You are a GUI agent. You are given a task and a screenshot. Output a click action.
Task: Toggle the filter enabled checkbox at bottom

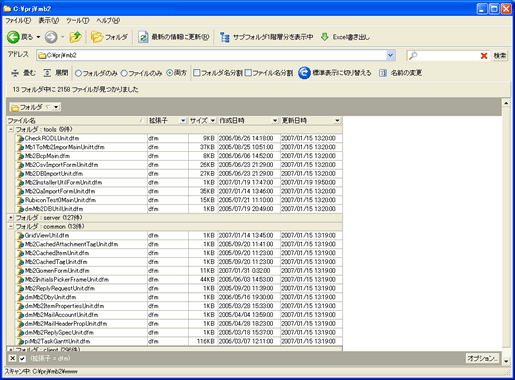(x=22, y=359)
